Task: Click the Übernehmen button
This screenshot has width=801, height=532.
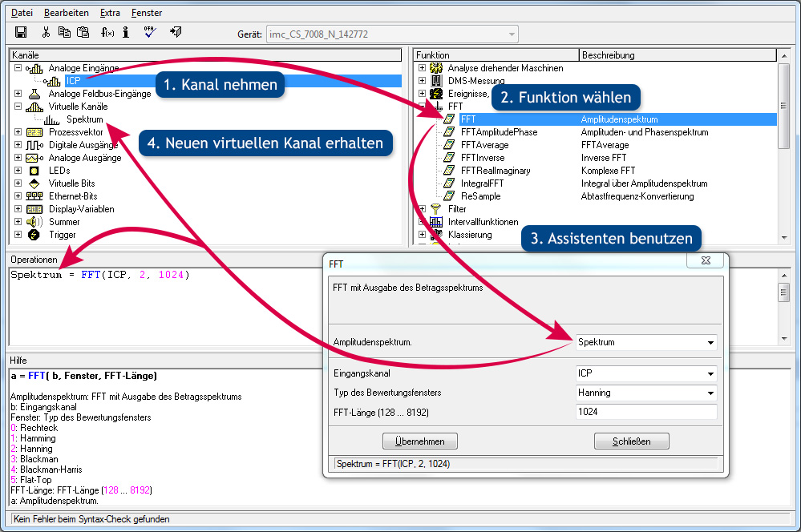Action: [419, 441]
